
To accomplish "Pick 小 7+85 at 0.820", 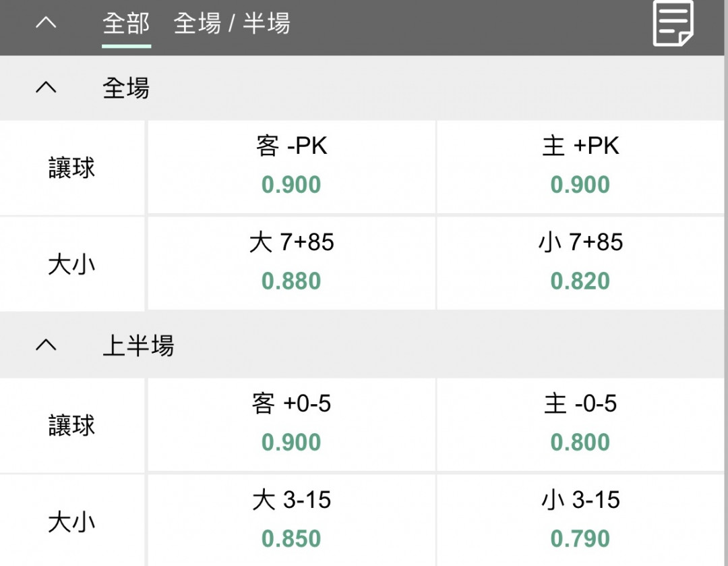I will point(580,263).
